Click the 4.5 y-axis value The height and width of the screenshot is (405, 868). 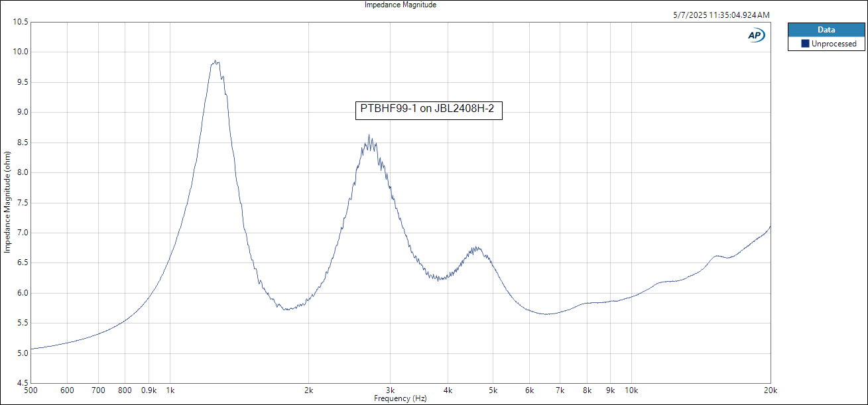pos(23,383)
